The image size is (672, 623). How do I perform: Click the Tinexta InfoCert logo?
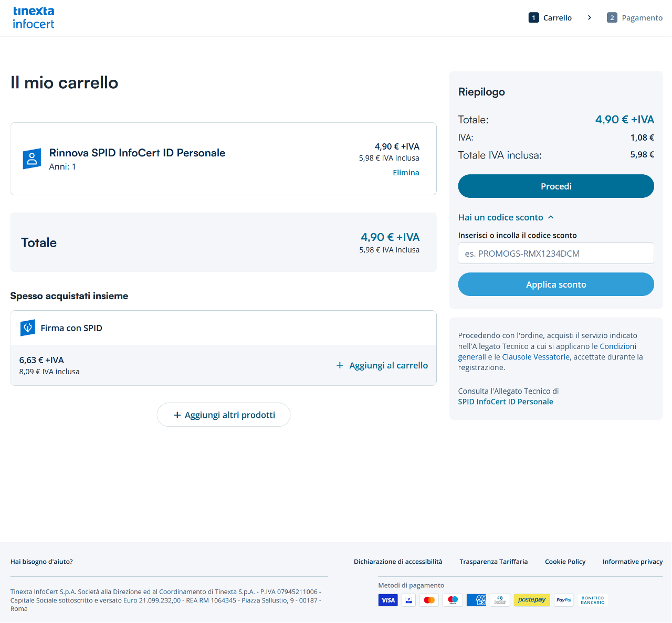coord(34,18)
